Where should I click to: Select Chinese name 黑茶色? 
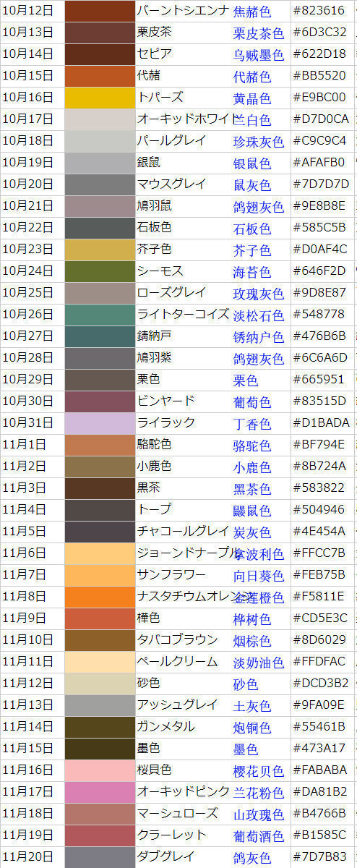coord(252,489)
